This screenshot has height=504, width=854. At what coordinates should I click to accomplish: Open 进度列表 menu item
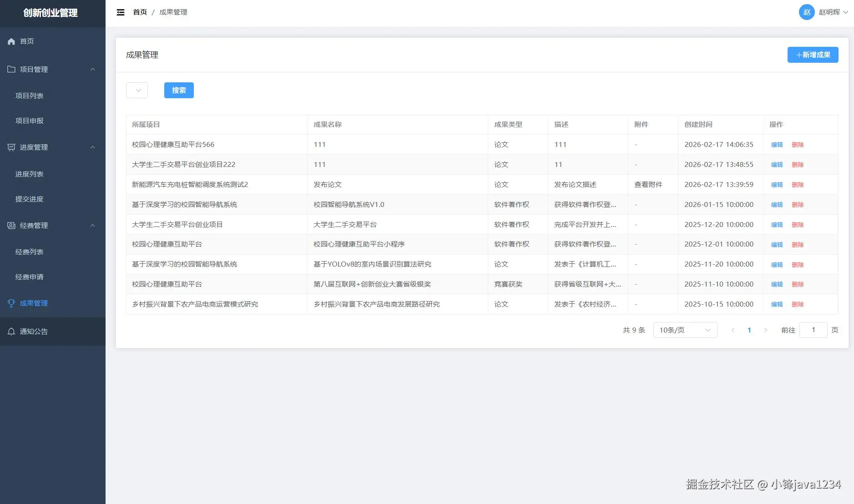click(53, 174)
